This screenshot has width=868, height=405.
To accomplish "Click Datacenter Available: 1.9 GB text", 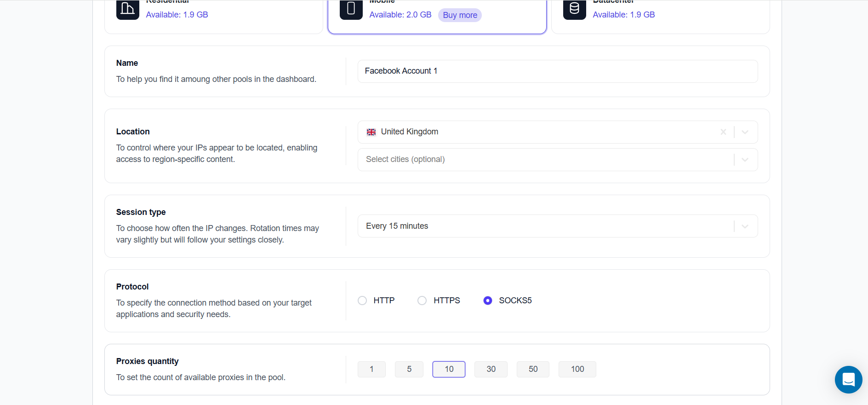I will (x=624, y=15).
